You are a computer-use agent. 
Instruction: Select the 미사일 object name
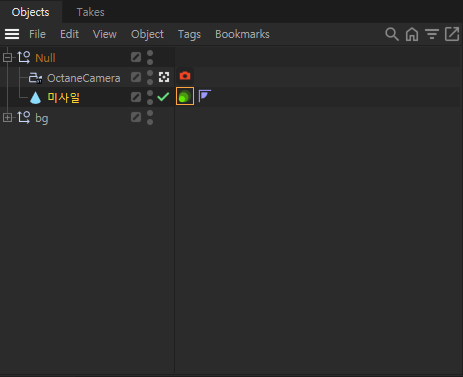coord(64,98)
